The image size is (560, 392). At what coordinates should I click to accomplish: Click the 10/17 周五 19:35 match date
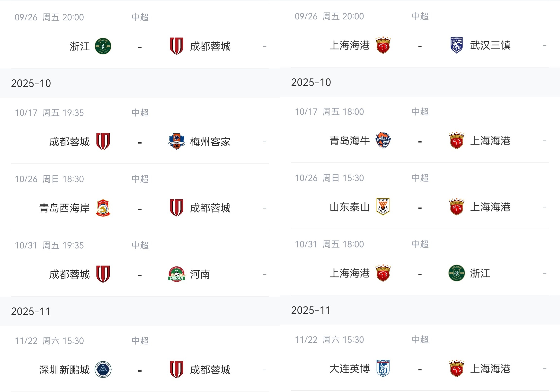pyautogui.click(x=49, y=113)
